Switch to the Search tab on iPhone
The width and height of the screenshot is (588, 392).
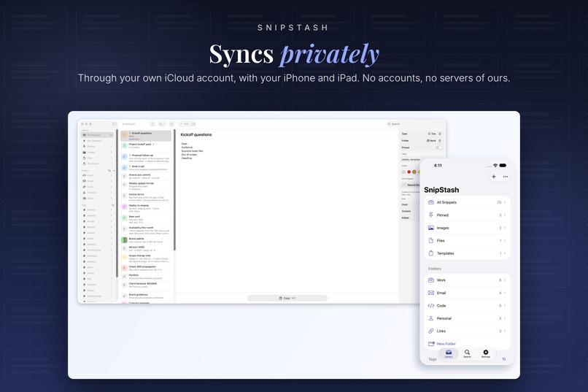467,354
